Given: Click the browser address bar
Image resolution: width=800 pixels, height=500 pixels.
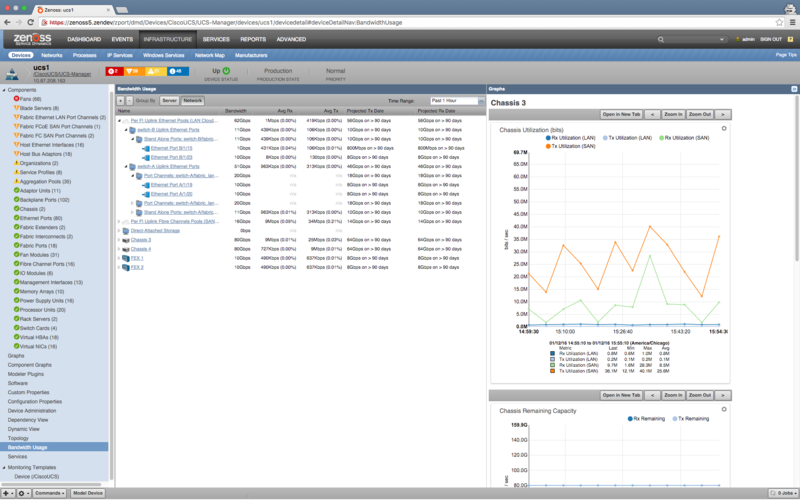Looking at the screenshot, I should coord(411,22).
